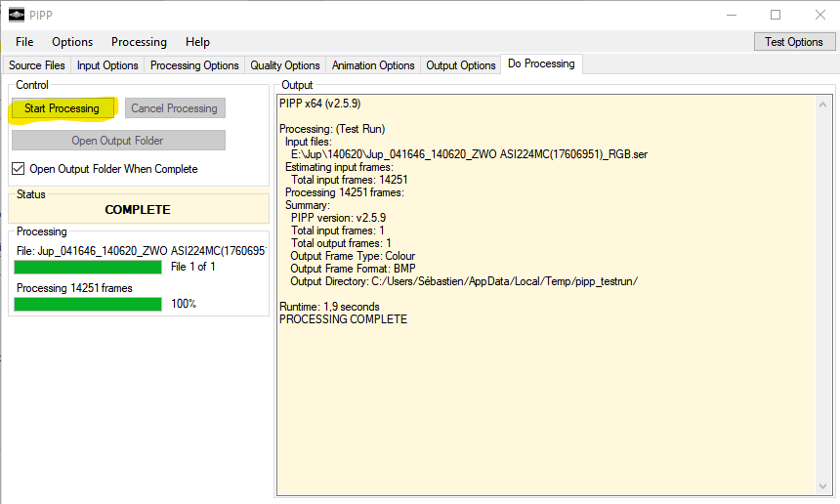The image size is (840, 504).
Task: Click 'Processing 14251 frames' label under Processing
Action: pyautogui.click(x=74, y=288)
